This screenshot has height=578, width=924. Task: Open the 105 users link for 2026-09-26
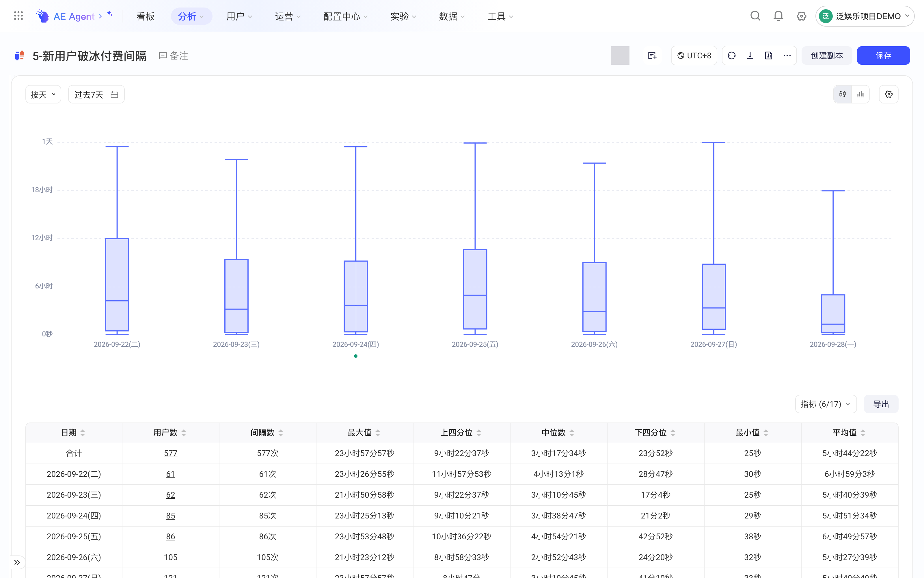pos(170,557)
